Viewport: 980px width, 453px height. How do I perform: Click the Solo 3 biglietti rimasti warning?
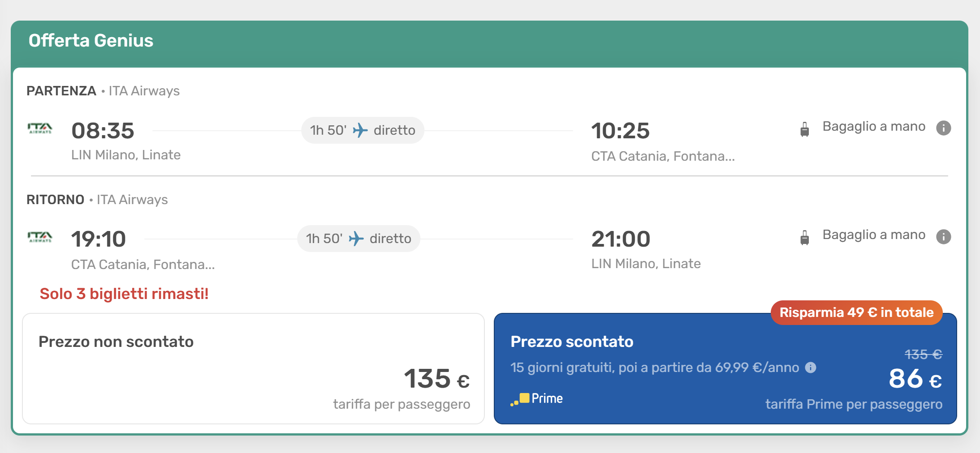124,294
